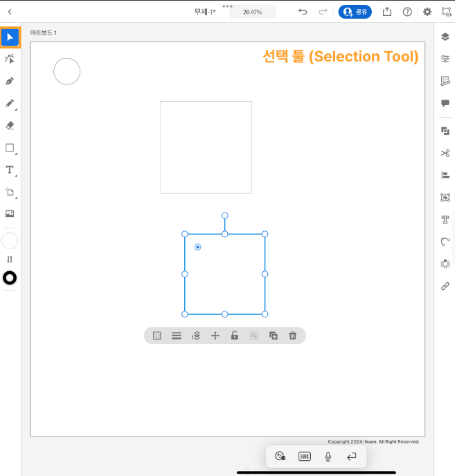Screen dimensions: 455x476
Task: Click the dimmed group icon in the context bar
Action: (x=253, y=336)
